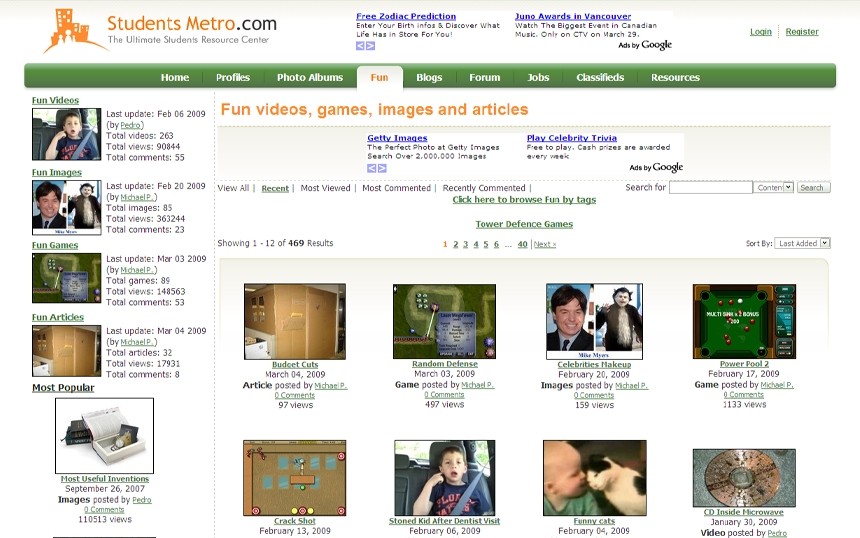
Task: Click the Search for input field
Action: point(711,188)
